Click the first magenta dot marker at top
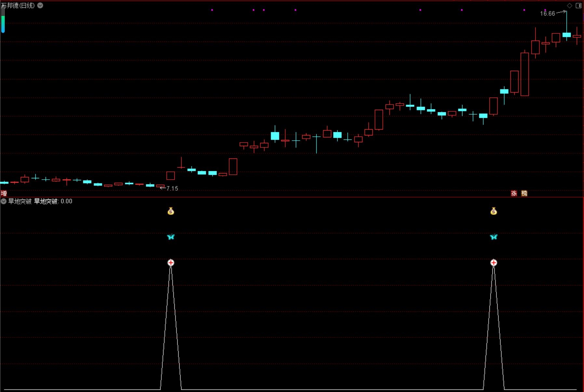Screen dimensions: 584x392 pyautogui.click(x=212, y=10)
